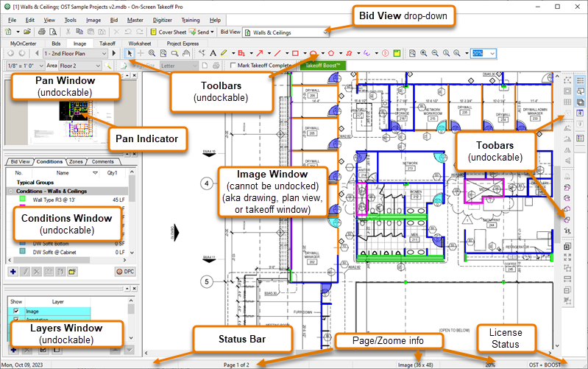
Task: Open the highlighter tool options drop-down arrow
Action: coord(233,53)
